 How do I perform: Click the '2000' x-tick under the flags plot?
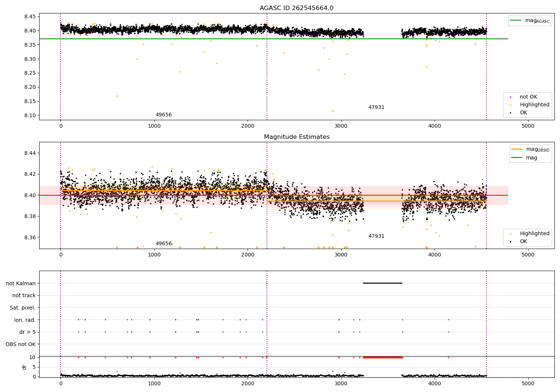(x=248, y=383)
